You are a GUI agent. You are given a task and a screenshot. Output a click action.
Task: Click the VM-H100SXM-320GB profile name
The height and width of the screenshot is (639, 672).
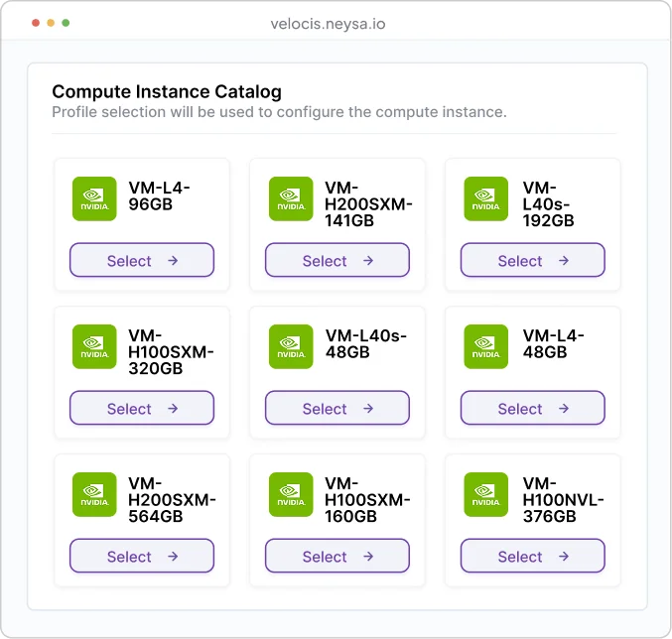171,351
